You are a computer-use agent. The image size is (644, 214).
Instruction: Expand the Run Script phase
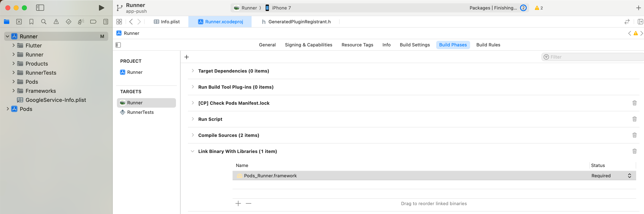click(193, 119)
